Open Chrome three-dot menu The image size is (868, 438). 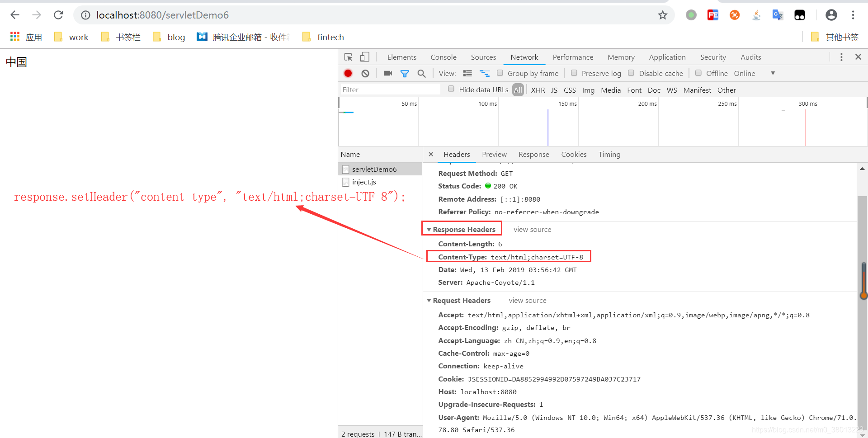(x=853, y=15)
